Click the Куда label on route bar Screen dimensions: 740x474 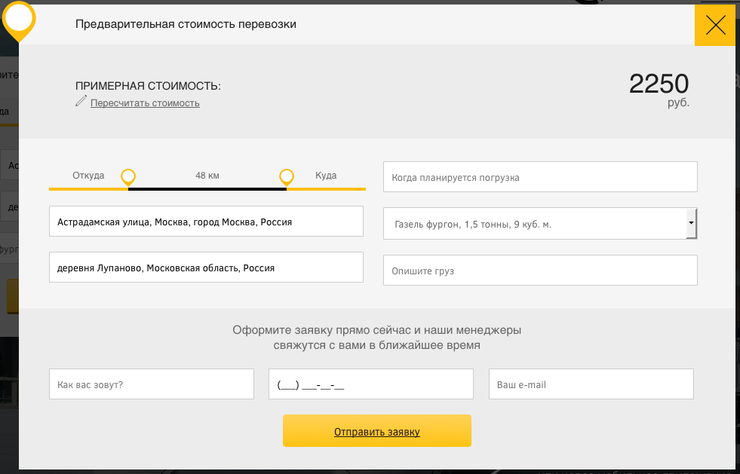point(326,176)
